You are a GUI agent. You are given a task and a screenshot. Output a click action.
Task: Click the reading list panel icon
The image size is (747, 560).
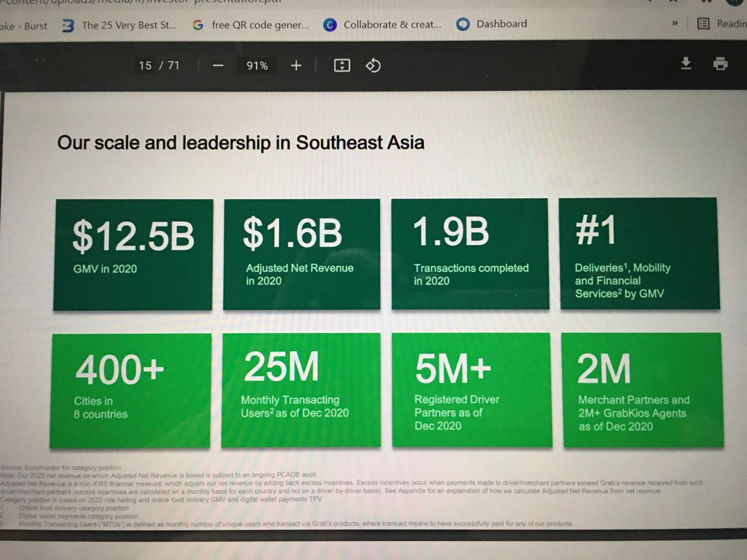point(703,23)
